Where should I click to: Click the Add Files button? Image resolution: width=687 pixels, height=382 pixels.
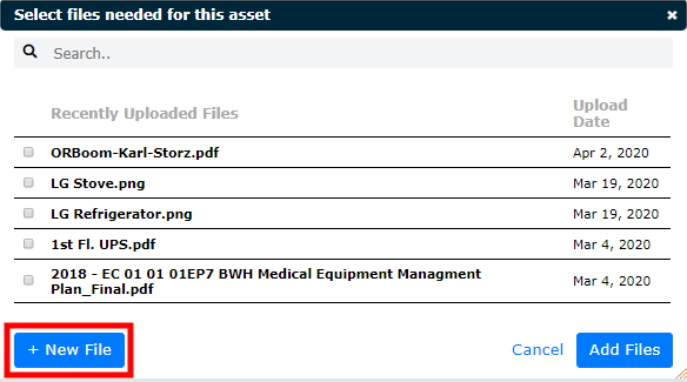click(x=624, y=350)
